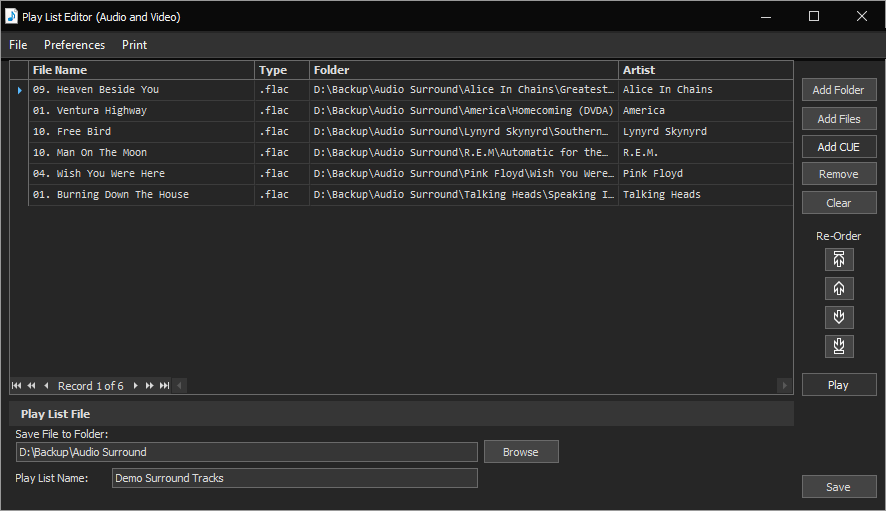Go to next record in navigator
This screenshot has width=886, height=511.
(136, 386)
